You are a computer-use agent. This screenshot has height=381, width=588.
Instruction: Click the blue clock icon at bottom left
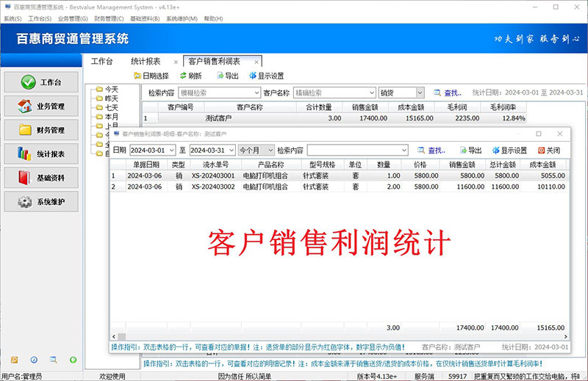coord(34,360)
